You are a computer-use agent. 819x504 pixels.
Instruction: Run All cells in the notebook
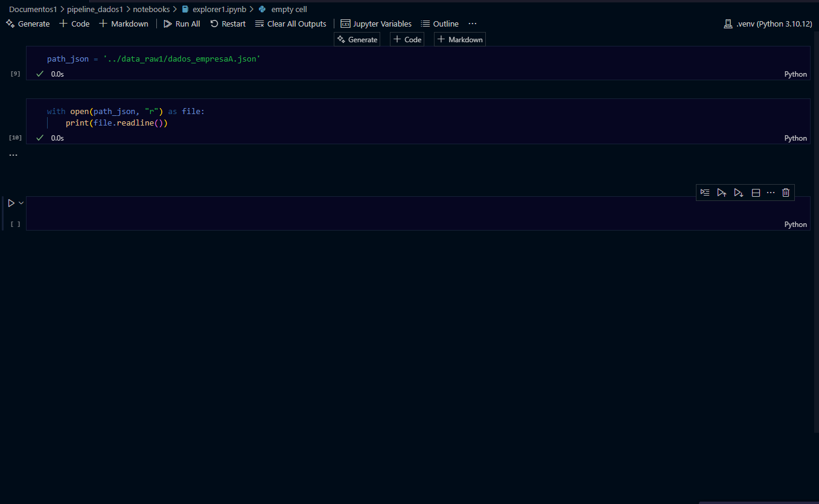tap(182, 24)
